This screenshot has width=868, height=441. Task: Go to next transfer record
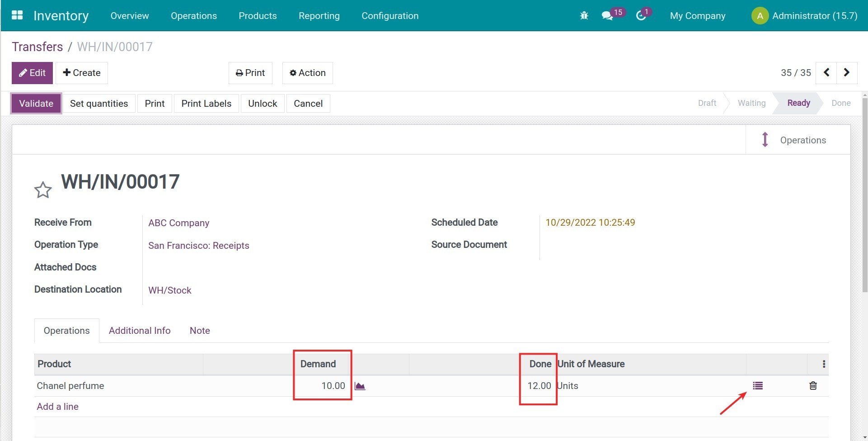(x=847, y=73)
